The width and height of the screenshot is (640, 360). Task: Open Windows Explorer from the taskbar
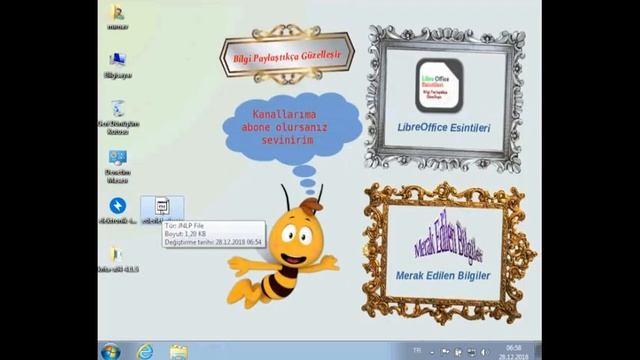[178, 352]
